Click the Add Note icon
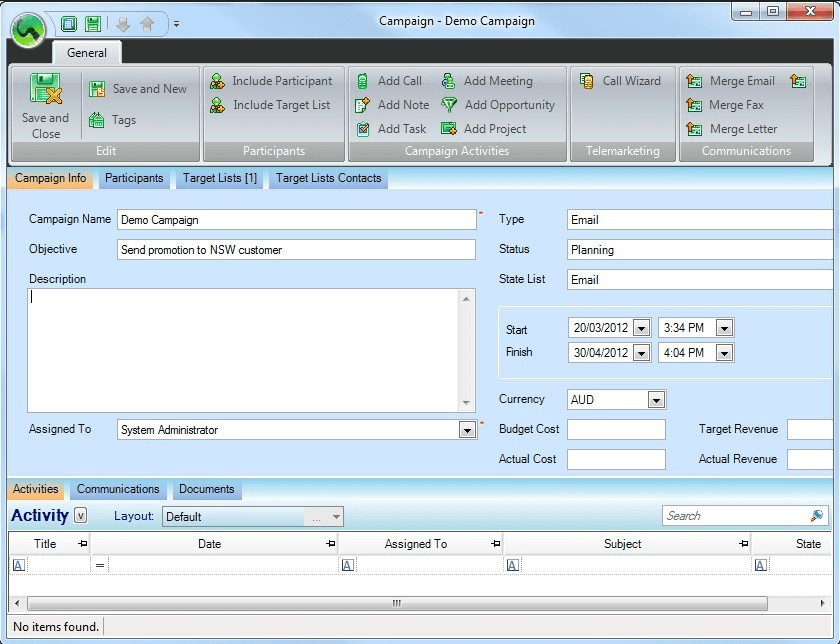 tap(363, 105)
